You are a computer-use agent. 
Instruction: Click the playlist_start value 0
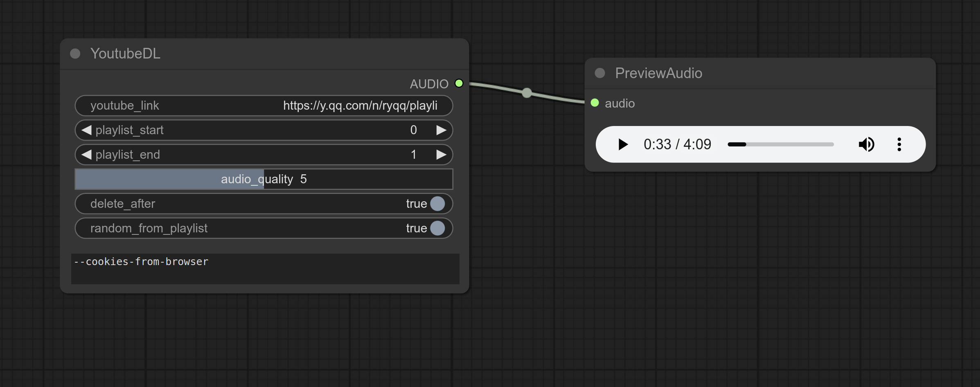click(x=414, y=130)
